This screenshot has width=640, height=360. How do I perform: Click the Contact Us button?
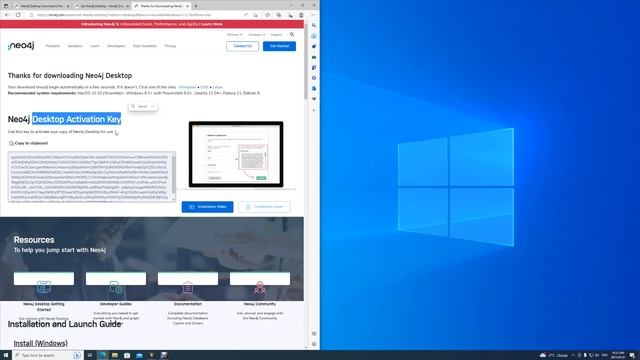click(x=242, y=46)
